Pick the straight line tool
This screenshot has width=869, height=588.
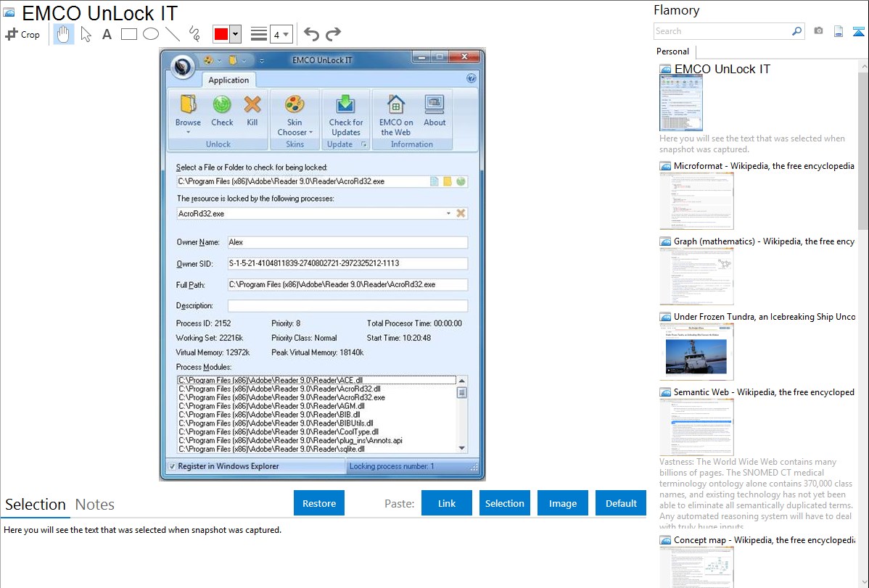(173, 34)
